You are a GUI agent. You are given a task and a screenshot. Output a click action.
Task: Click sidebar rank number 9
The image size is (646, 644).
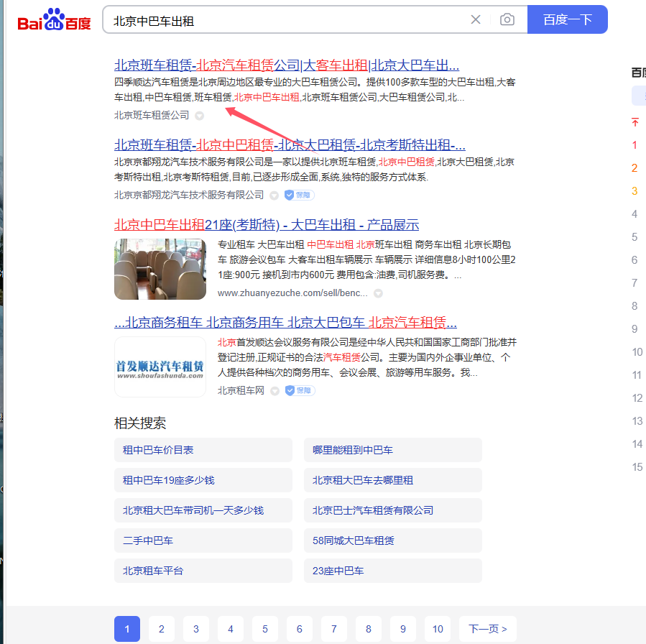[x=635, y=328]
